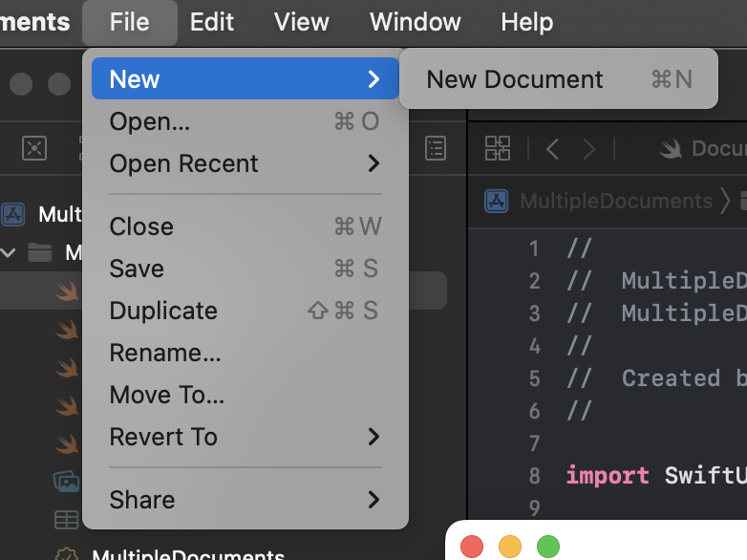Image resolution: width=747 pixels, height=560 pixels.
Task: Open the report navigator list icon
Action: pyautogui.click(x=436, y=148)
